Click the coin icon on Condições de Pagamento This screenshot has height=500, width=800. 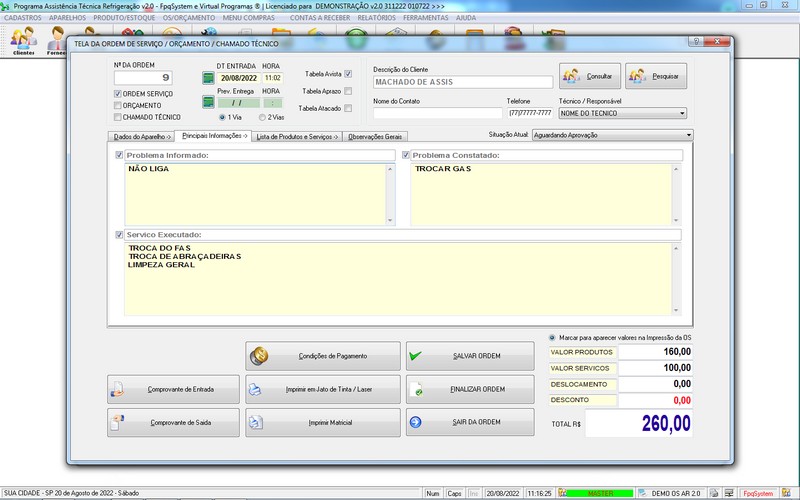(x=260, y=356)
